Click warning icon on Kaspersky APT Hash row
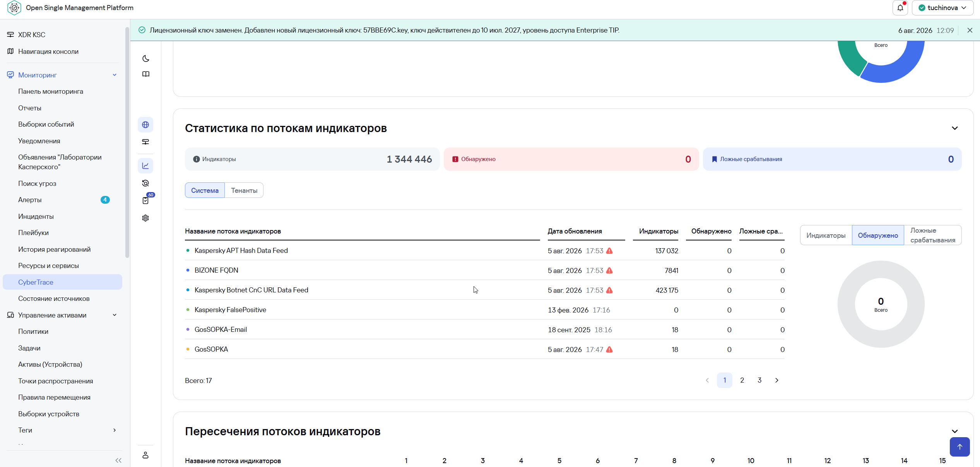This screenshot has height=467, width=980. [609, 251]
